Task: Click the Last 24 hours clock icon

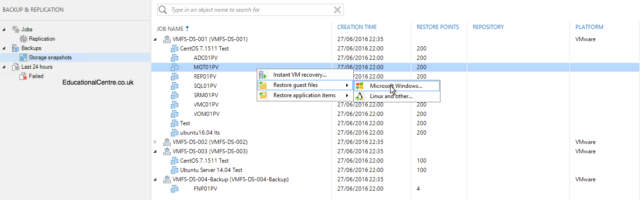Action: 15,67
